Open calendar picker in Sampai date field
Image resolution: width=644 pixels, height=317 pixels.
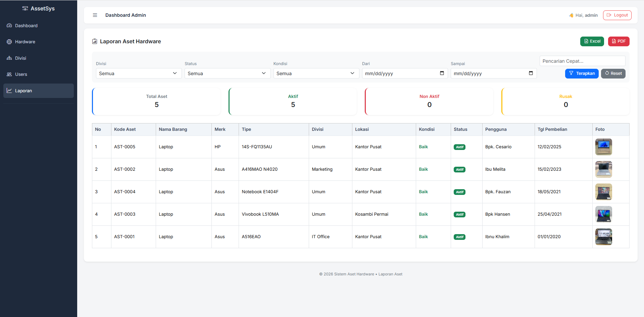(x=531, y=73)
